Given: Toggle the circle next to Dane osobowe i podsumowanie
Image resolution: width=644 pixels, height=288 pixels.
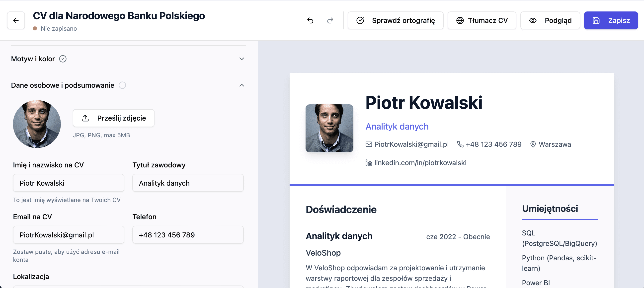Looking at the screenshot, I should 122,85.
